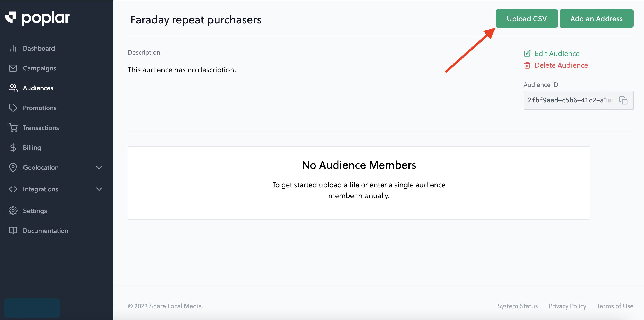
Task: Click the Poplar logo icon
Action: point(11,17)
